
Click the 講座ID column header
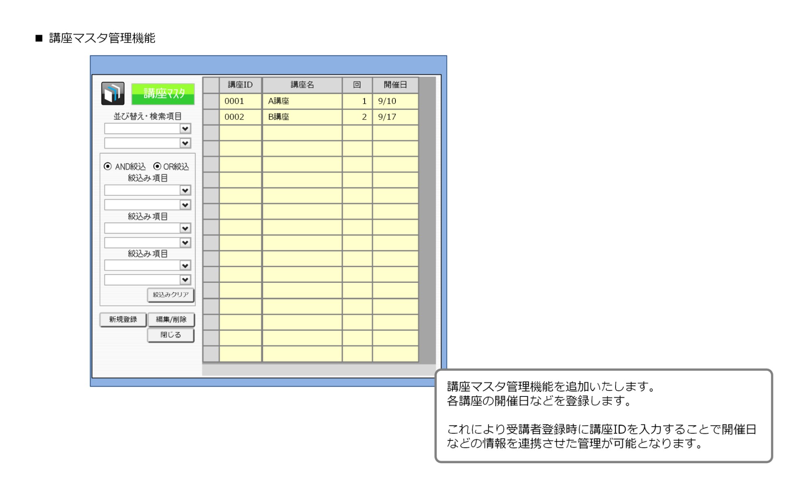(x=240, y=85)
